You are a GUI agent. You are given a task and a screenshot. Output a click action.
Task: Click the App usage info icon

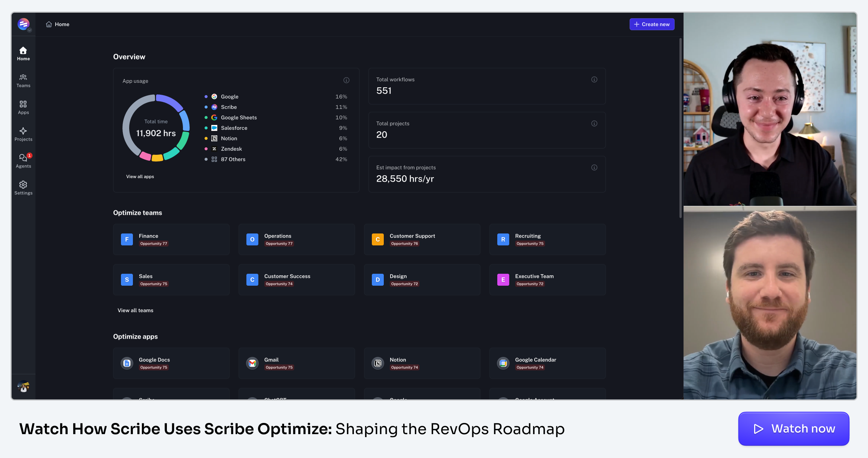click(346, 80)
